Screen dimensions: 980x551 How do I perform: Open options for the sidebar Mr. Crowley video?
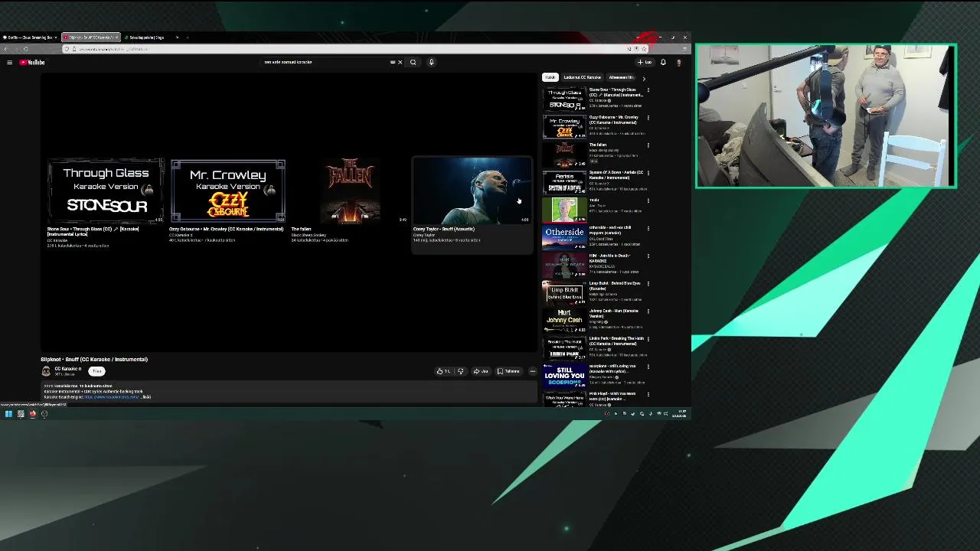tap(648, 118)
